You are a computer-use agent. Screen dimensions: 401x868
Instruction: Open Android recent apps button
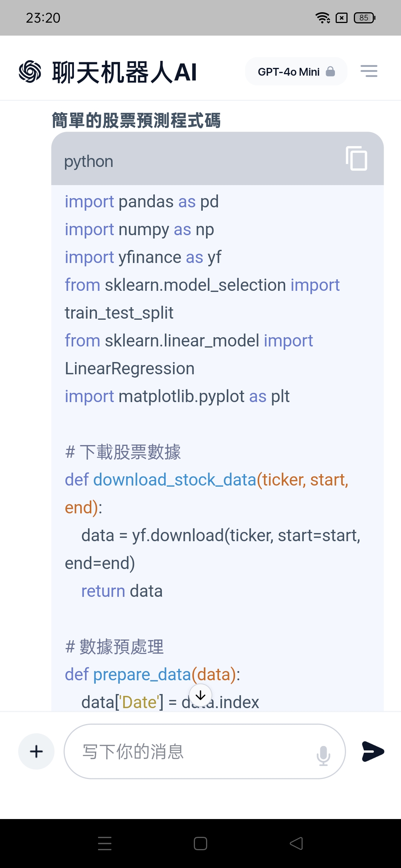click(x=105, y=844)
